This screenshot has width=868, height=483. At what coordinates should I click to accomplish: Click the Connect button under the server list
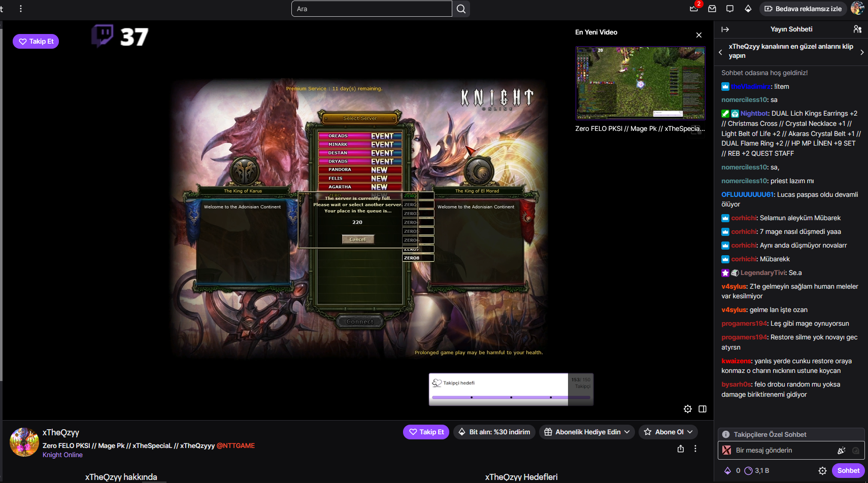pos(360,322)
